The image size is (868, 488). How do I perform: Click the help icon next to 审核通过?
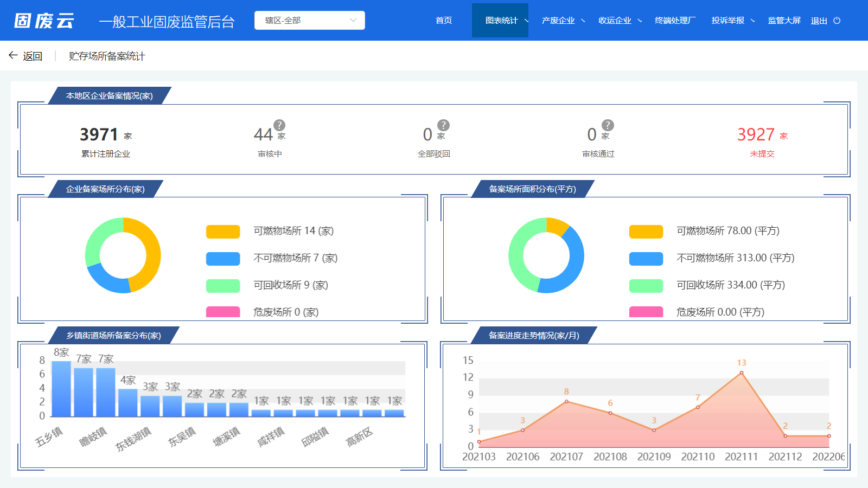(608, 125)
